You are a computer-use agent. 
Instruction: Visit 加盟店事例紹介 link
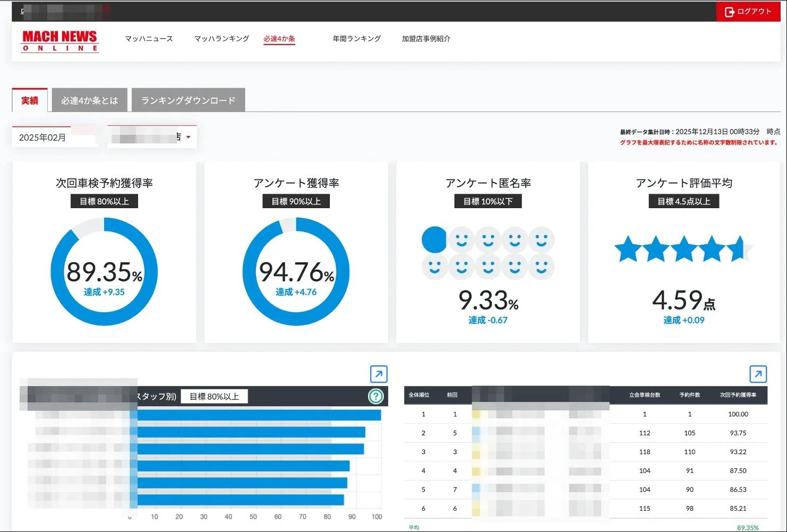coord(426,39)
